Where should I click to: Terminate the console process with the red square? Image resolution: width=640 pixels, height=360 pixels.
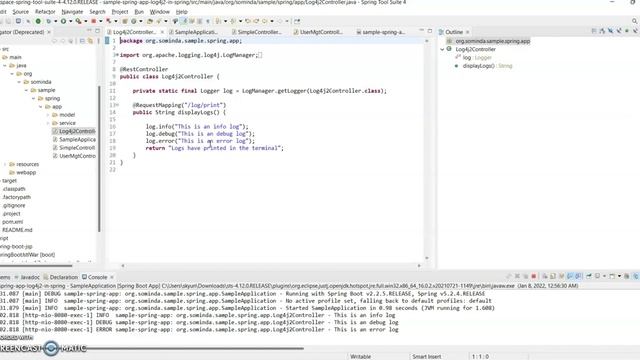[x=533, y=276]
